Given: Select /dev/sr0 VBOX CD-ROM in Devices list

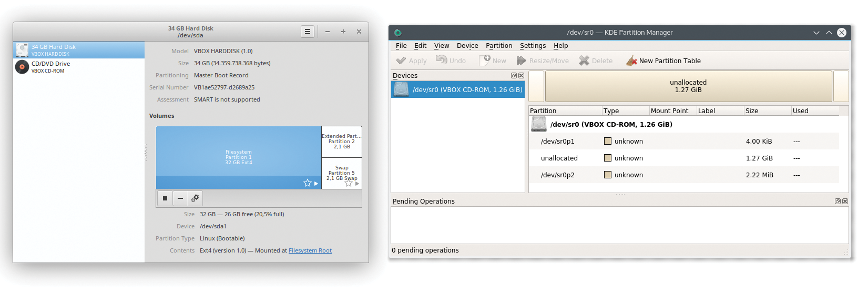Looking at the screenshot, I should (x=458, y=89).
